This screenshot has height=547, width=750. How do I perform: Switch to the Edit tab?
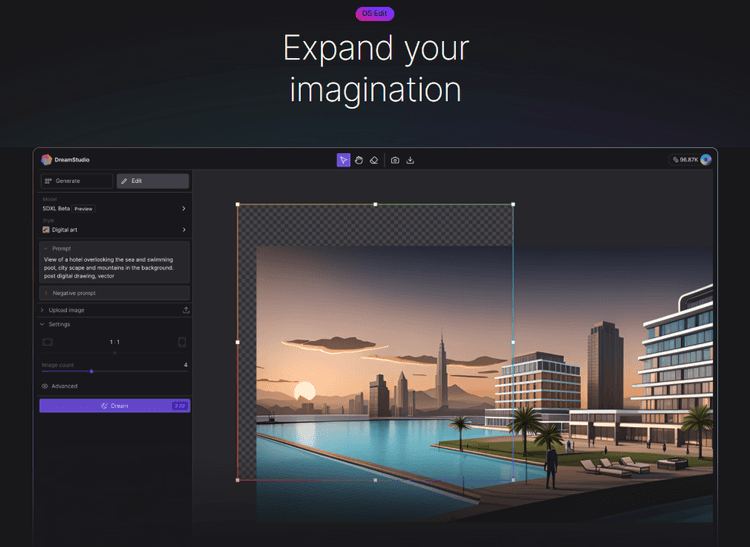(x=152, y=181)
